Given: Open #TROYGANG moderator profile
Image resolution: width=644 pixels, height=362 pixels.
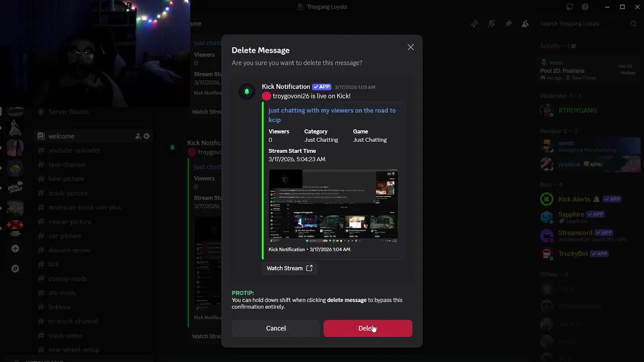Looking at the screenshot, I should tap(589, 110).
